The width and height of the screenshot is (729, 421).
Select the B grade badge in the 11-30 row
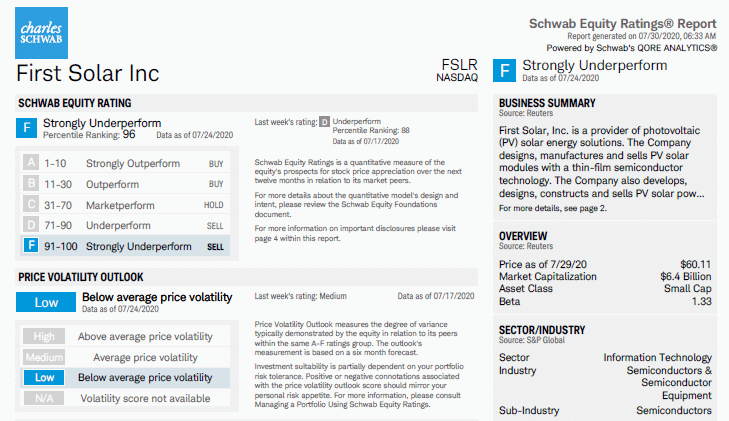(31, 184)
